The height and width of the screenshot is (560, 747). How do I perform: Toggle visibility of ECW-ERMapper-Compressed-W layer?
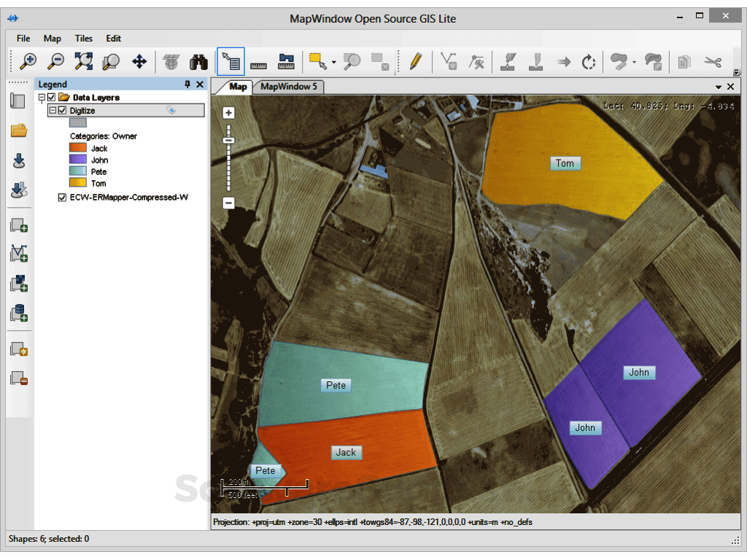point(62,197)
